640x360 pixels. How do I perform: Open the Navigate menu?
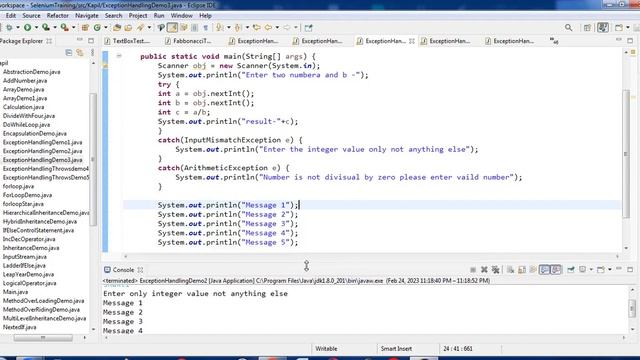point(87,16)
